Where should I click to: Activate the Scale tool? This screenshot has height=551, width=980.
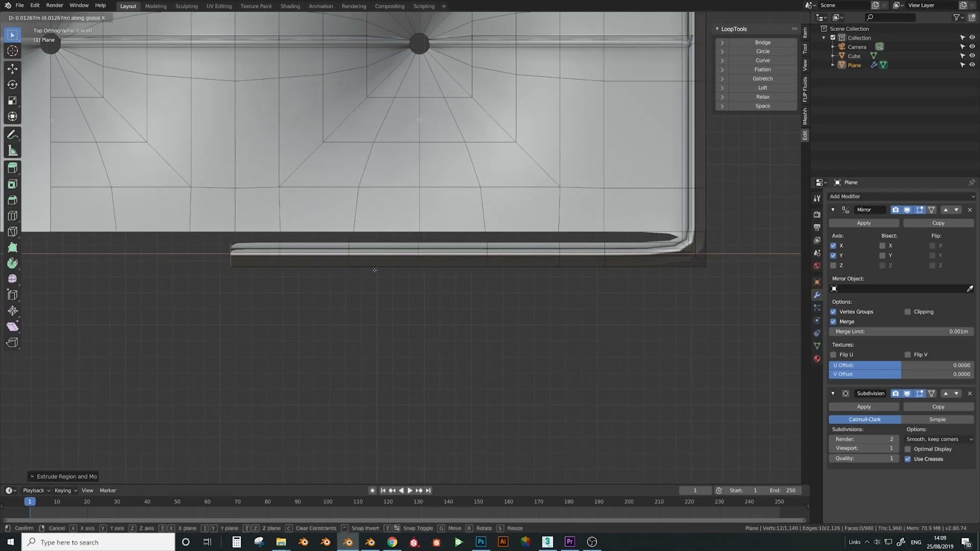pyautogui.click(x=13, y=101)
